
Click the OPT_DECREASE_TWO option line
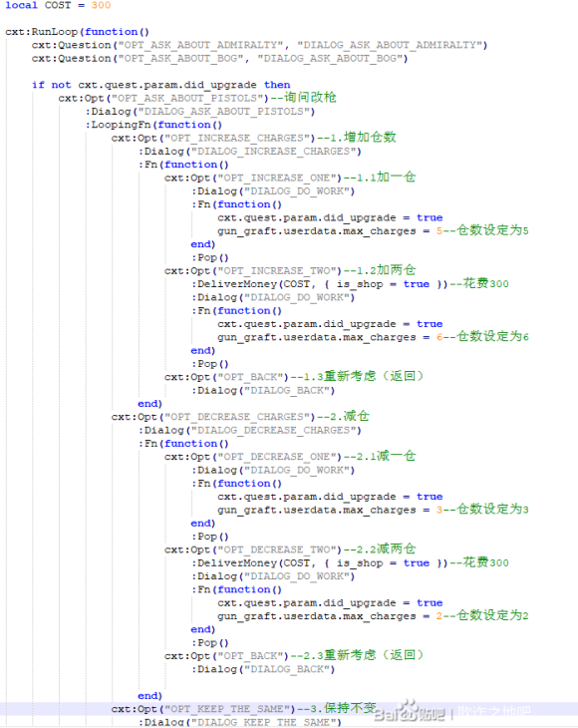[290, 549]
